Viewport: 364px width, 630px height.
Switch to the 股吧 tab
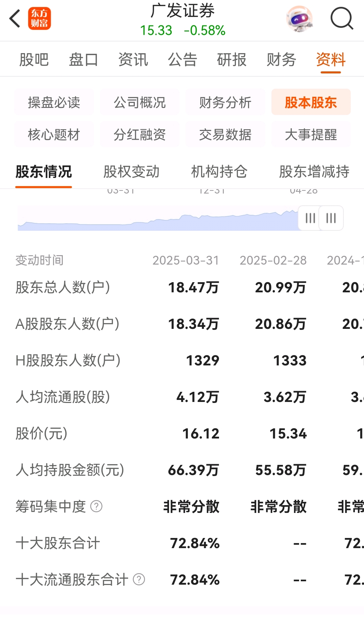pos(34,60)
